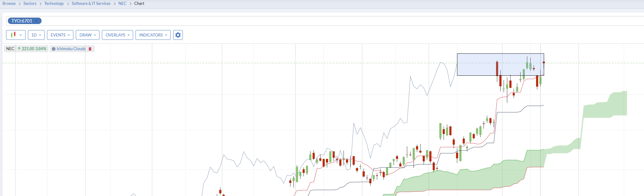
Task: Click the NEC price change 221.00 3.84%
Action: click(x=32, y=49)
